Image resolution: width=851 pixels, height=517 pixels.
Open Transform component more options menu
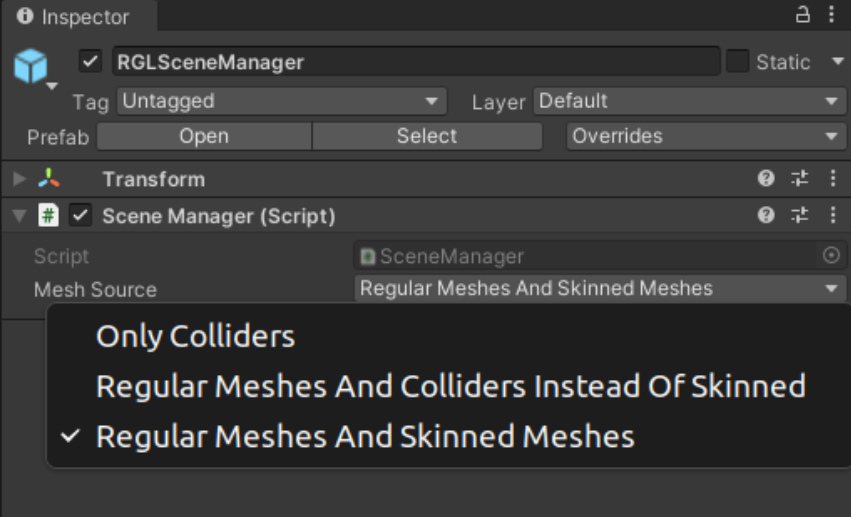832,179
